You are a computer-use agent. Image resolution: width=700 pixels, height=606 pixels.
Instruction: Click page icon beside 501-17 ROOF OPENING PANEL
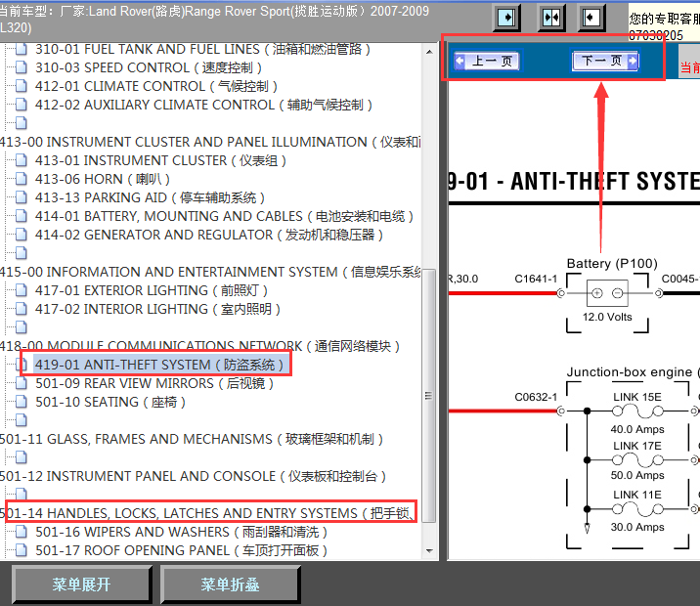(21, 549)
